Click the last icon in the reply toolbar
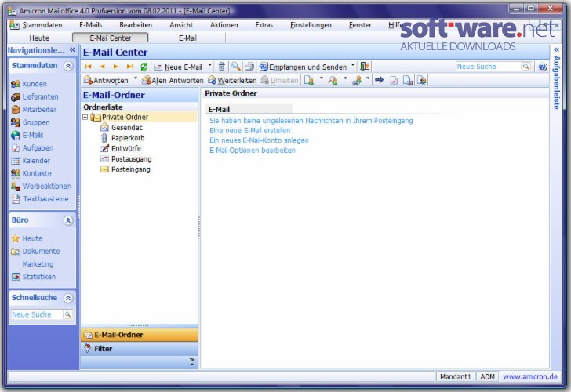571x392 pixels. coord(422,80)
